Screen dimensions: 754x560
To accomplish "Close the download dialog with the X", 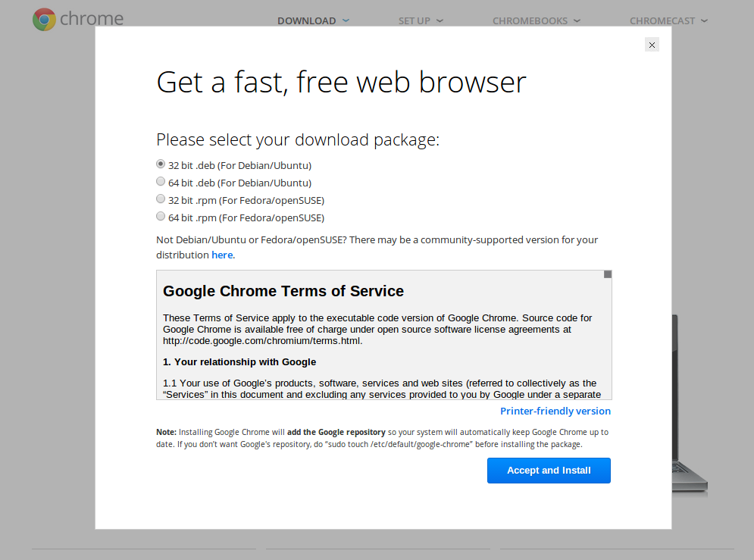I will coord(652,45).
